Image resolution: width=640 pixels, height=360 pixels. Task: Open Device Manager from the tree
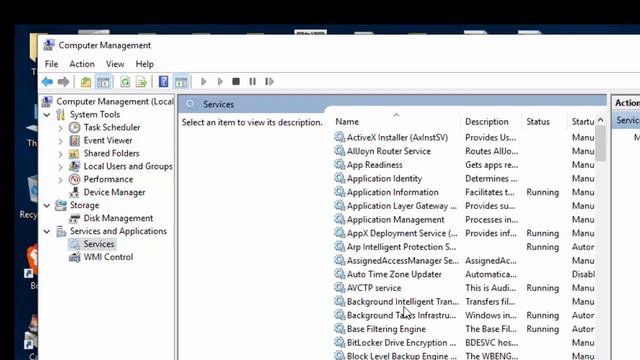click(x=114, y=192)
